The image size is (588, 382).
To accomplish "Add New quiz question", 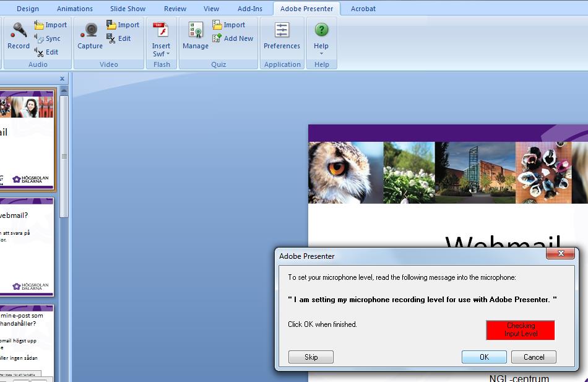I will coord(233,38).
